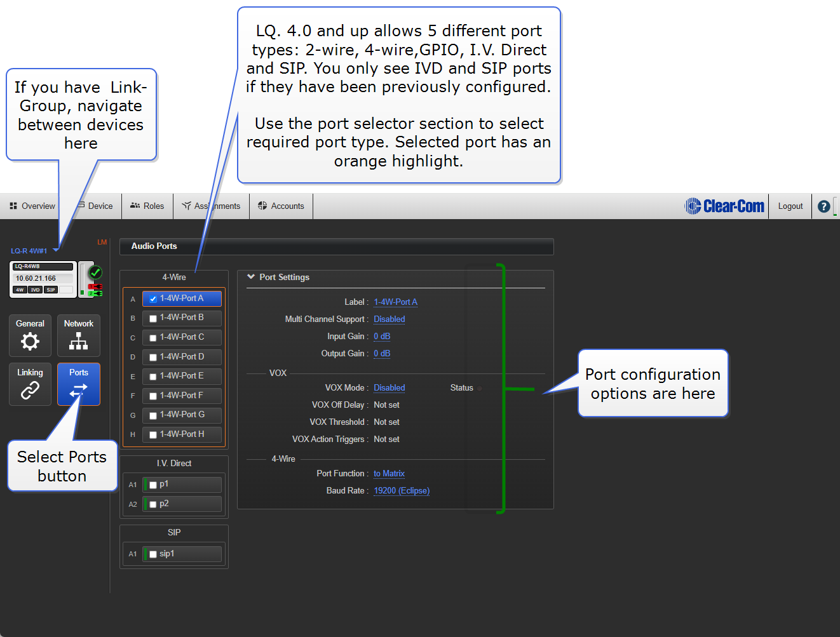840x637 pixels.
Task: Collapse the Port Settings section
Action: point(251,277)
